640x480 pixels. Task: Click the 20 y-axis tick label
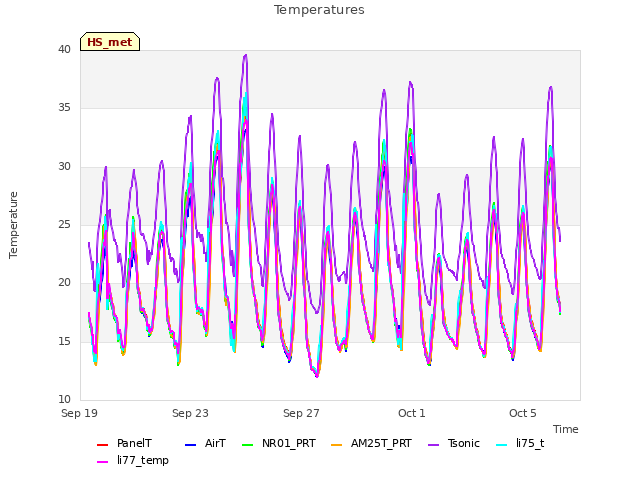[x=64, y=282]
